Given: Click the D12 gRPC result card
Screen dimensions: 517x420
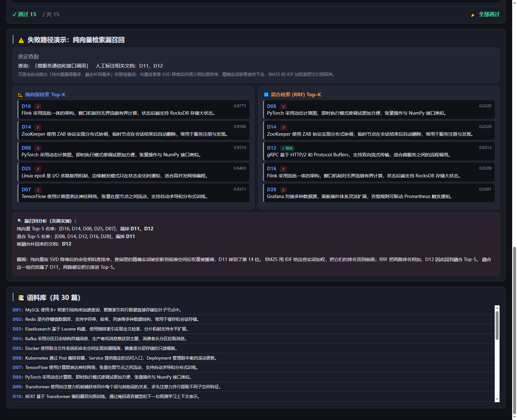Looking at the screenshot, I should (x=379, y=151).
